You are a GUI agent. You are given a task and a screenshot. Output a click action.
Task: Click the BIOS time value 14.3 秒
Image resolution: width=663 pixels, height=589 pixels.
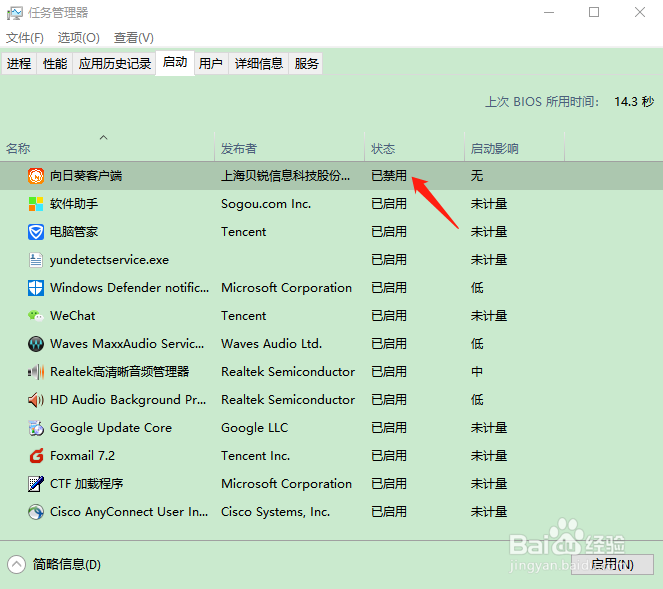(x=634, y=102)
